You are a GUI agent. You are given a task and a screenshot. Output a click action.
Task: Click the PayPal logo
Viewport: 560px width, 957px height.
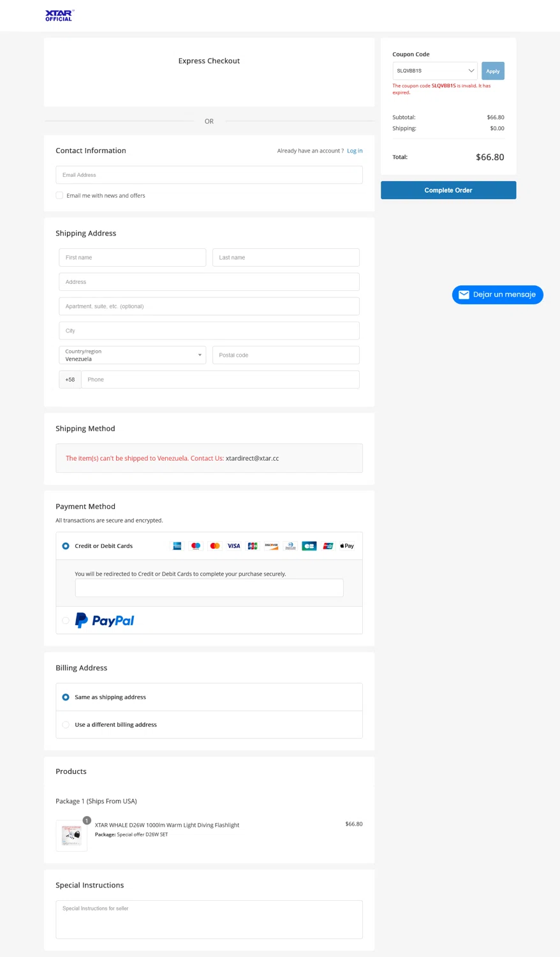(x=105, y=620)
